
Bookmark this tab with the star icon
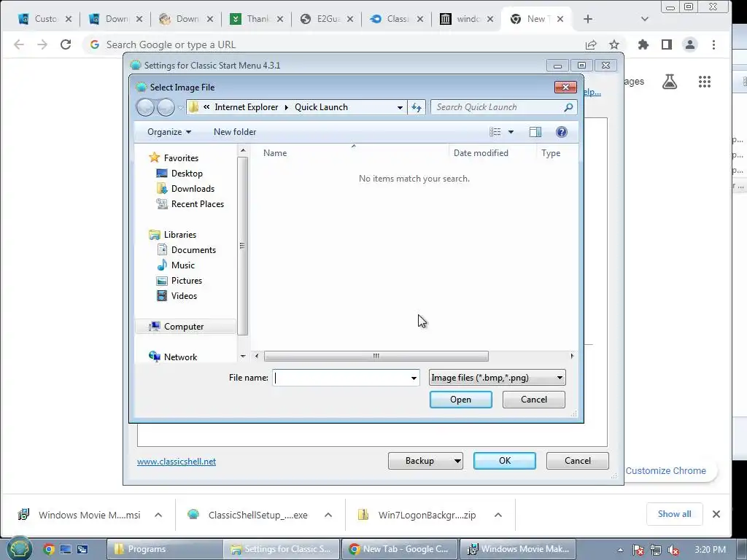coord(614,44)
